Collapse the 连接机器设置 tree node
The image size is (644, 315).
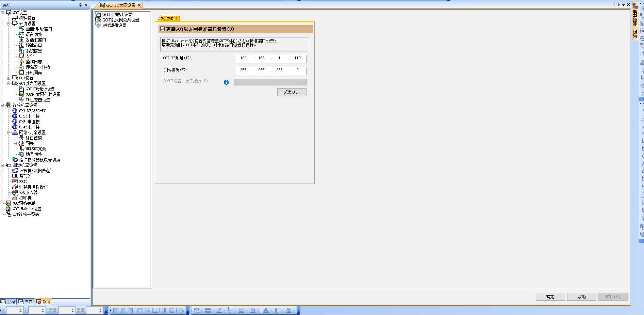point(2,105)
